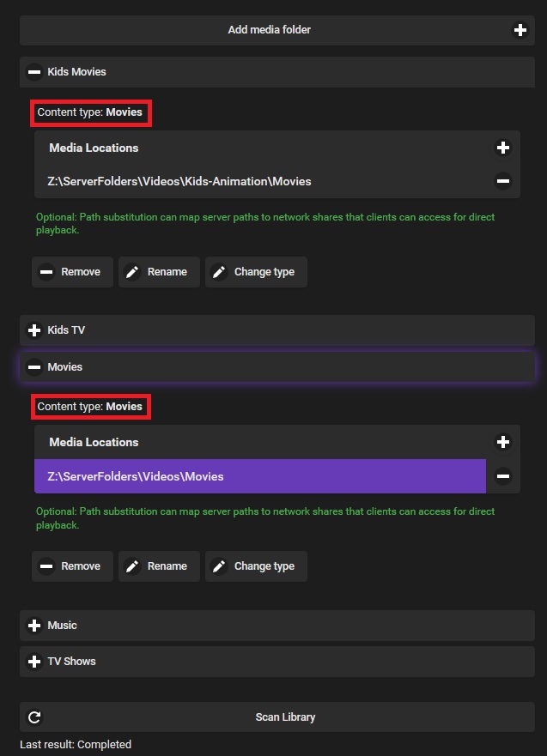Viewport: 547px width, 756px height.
Task: Select the Z:\ServerFolders\Videos\Movies path
Action: 259,476
